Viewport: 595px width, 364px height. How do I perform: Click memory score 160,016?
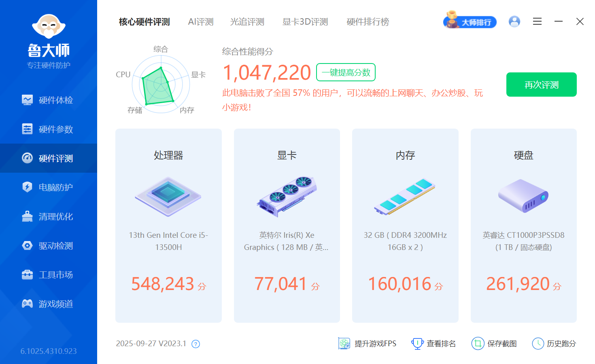click(399, 284)
